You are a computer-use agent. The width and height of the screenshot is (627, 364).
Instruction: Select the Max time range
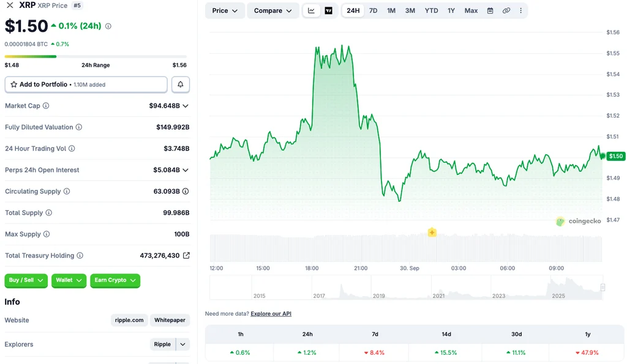(471, 11)
